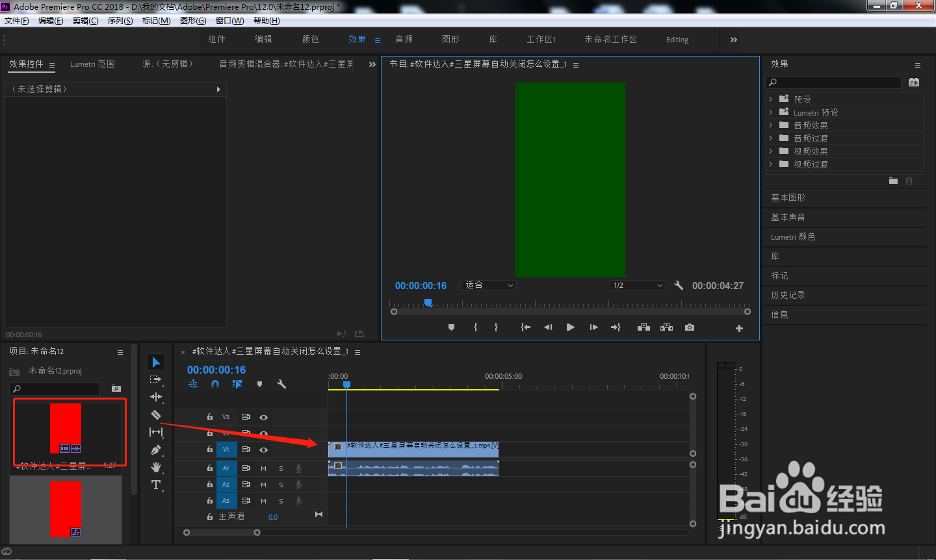Open the playback resolution 1/2 dropdown
Image resolution: width=936 pixels, height=560 pixels.
tap(638, 285)
